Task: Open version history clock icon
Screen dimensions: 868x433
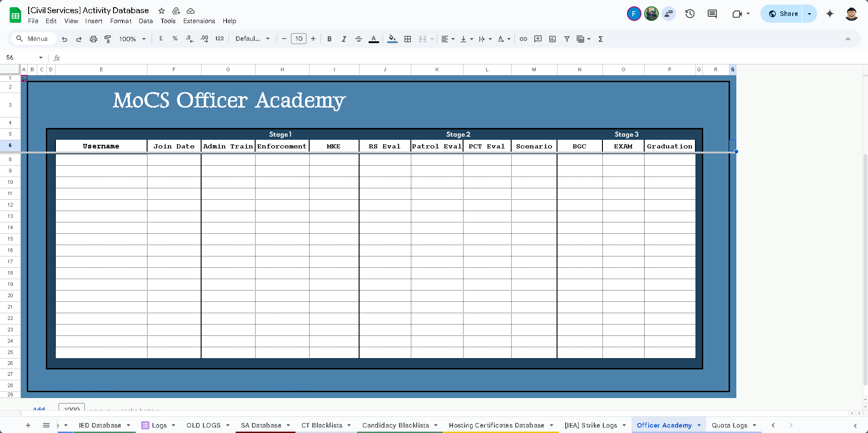Action: click(690, 14)
